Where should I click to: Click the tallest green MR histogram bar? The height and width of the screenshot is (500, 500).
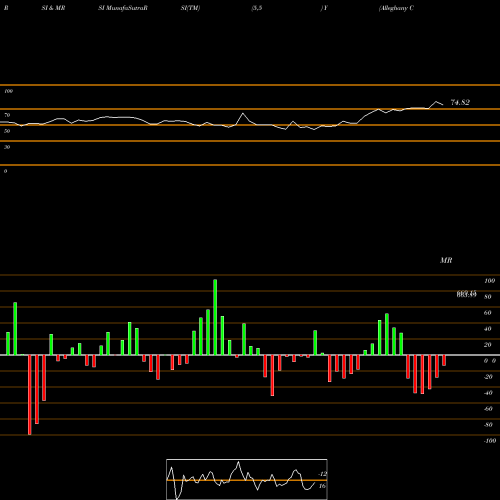[x=215, y=317]
